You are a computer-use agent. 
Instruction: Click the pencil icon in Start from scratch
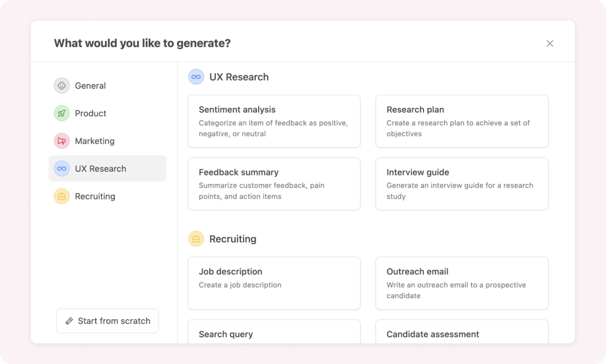point(69,321)
